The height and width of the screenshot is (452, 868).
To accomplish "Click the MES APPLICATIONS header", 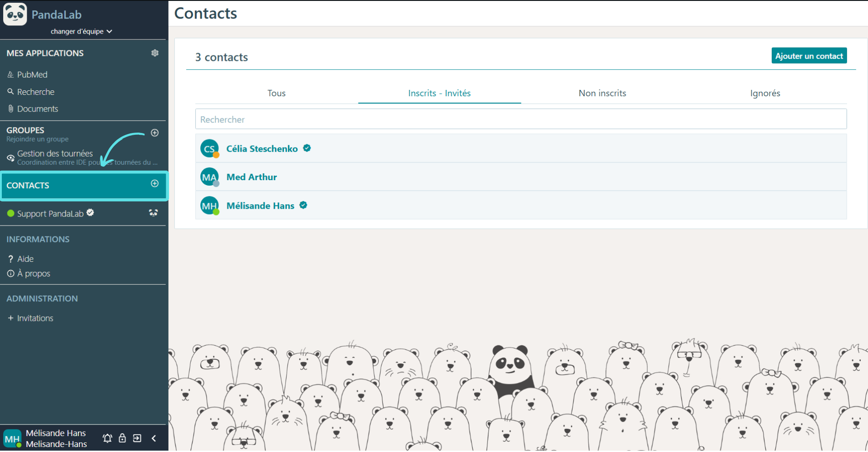I will click(x=45, y=53).
